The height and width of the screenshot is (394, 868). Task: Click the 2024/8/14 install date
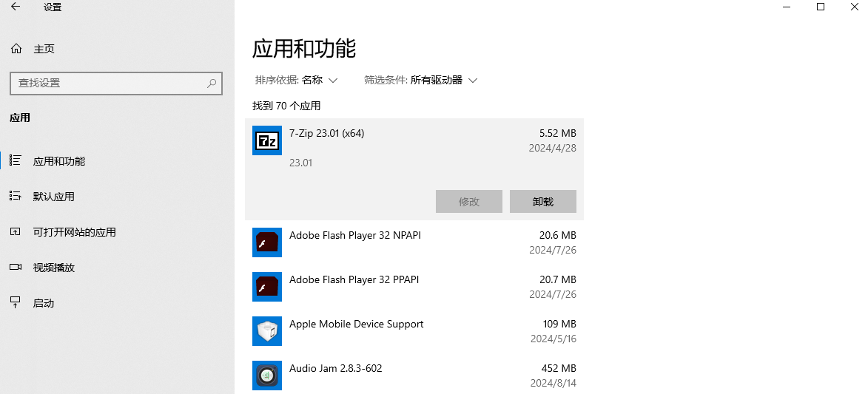553,383
